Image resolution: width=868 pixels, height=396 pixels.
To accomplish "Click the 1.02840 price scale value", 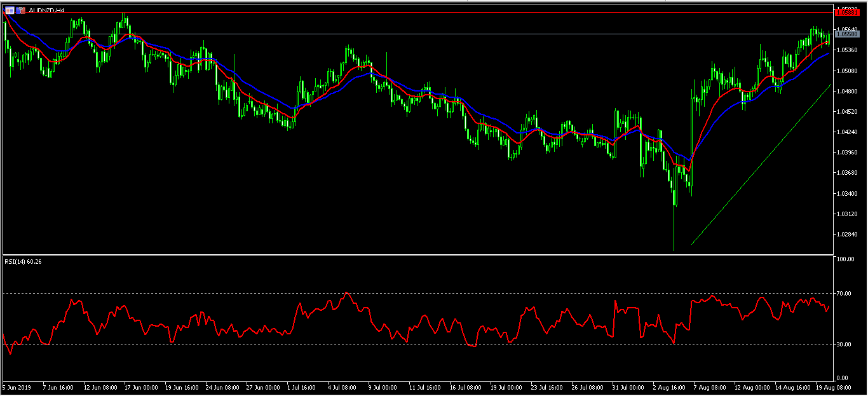I will pos(847,235).
